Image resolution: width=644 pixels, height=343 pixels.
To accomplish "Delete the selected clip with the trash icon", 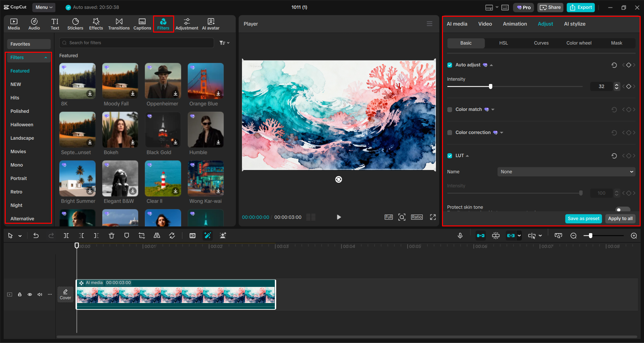I will click(111, 235).
